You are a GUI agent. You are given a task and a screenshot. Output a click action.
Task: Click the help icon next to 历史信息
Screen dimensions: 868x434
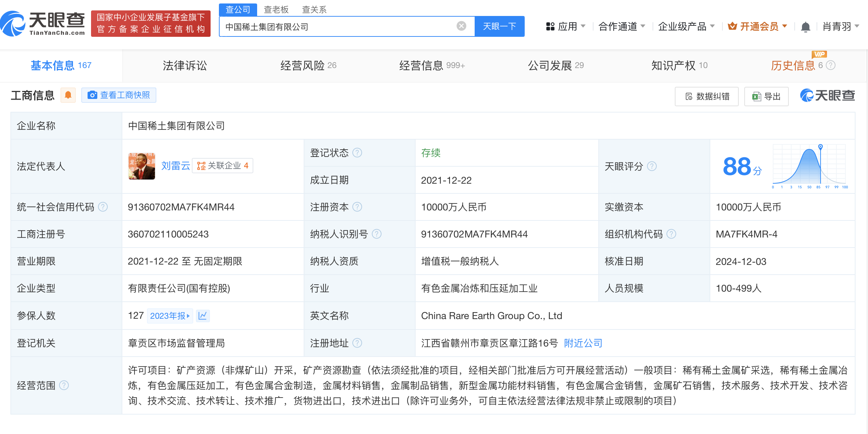830,65
